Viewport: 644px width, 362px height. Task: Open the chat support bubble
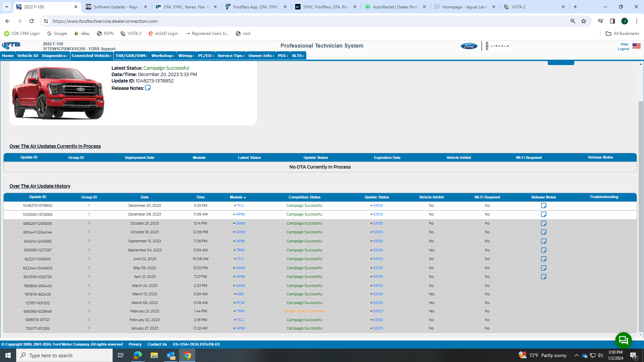tap(623, 341)
